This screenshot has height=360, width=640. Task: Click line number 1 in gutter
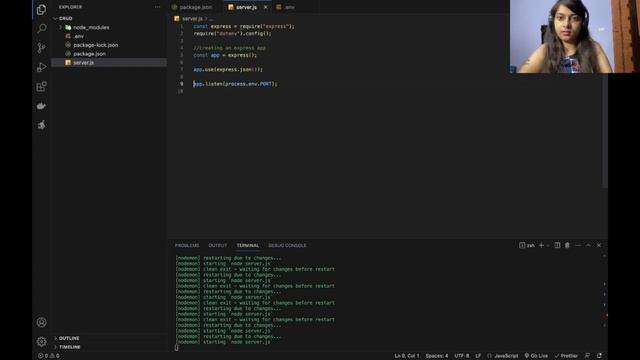click(x=182, y=26)
